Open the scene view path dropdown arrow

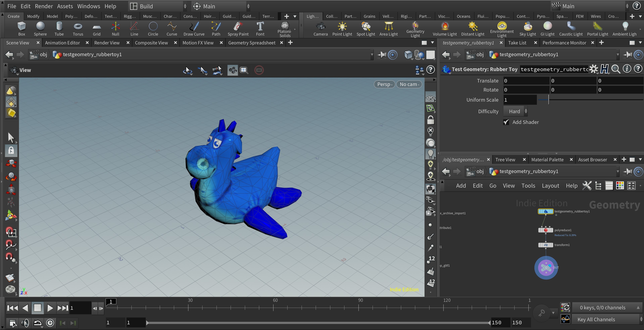click(372, 55)
